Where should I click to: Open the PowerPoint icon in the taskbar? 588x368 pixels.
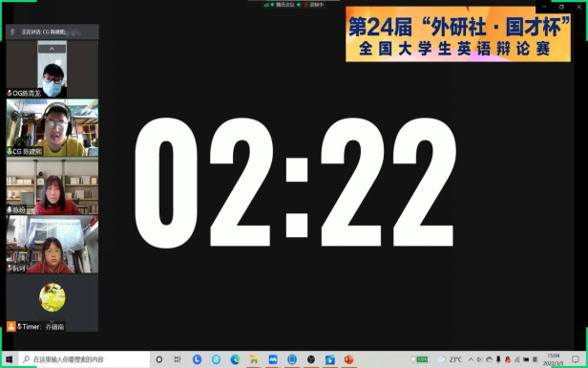348,359
